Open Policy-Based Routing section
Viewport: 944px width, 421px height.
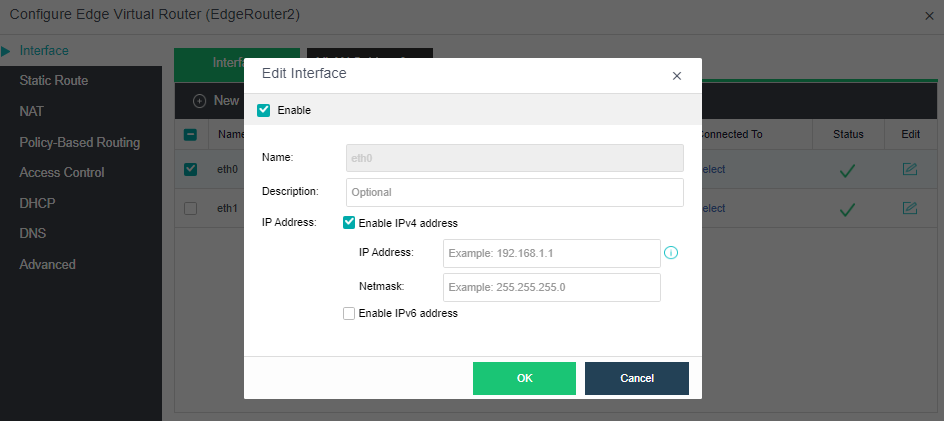coord(80,142)
